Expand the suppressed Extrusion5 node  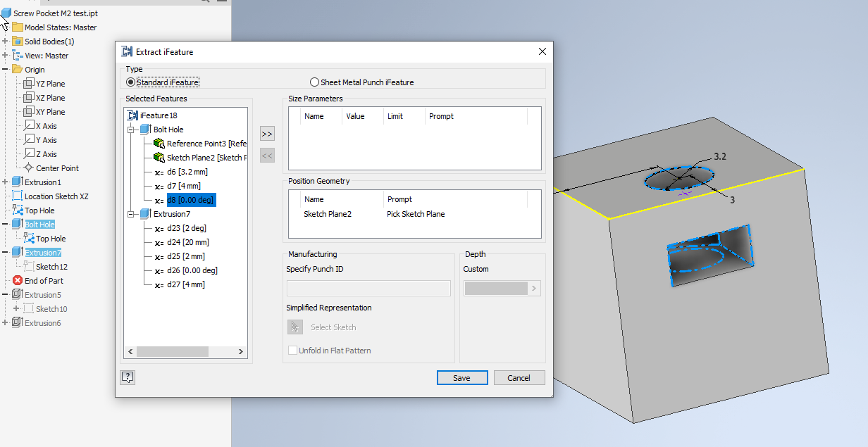5,295
